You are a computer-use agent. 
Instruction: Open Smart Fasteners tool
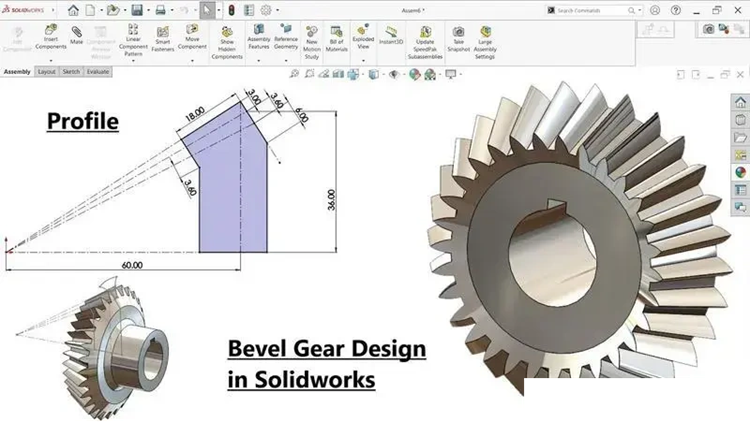coord(163,39)
